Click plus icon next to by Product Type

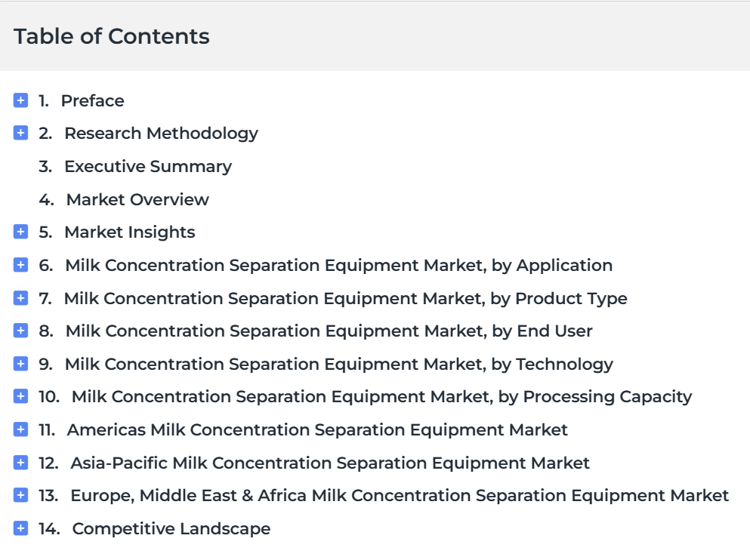point(21,298)
